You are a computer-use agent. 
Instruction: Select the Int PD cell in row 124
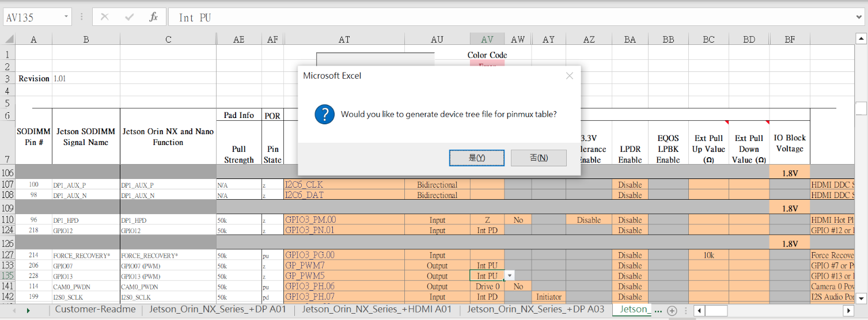click(487, 230)
